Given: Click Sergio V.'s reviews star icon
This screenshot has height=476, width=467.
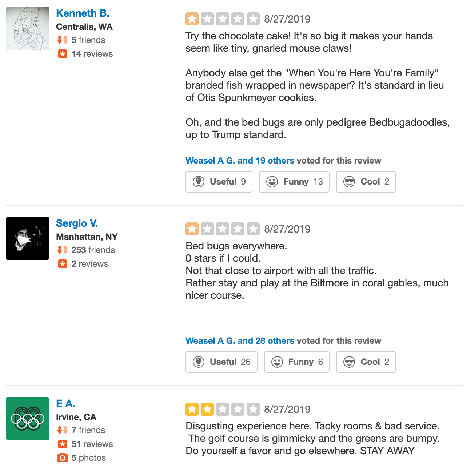Looking at the screenshot, I should click(63, 264).
